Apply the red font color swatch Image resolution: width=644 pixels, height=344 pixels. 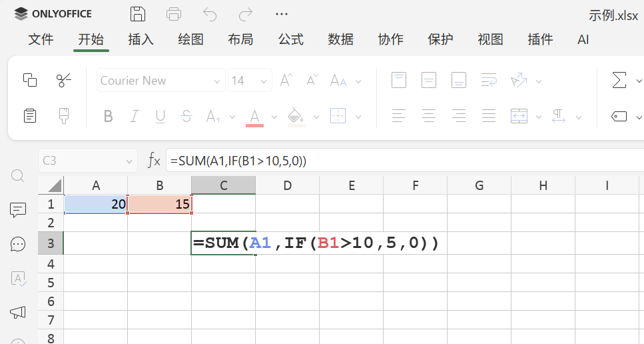(x=254, y=117)
